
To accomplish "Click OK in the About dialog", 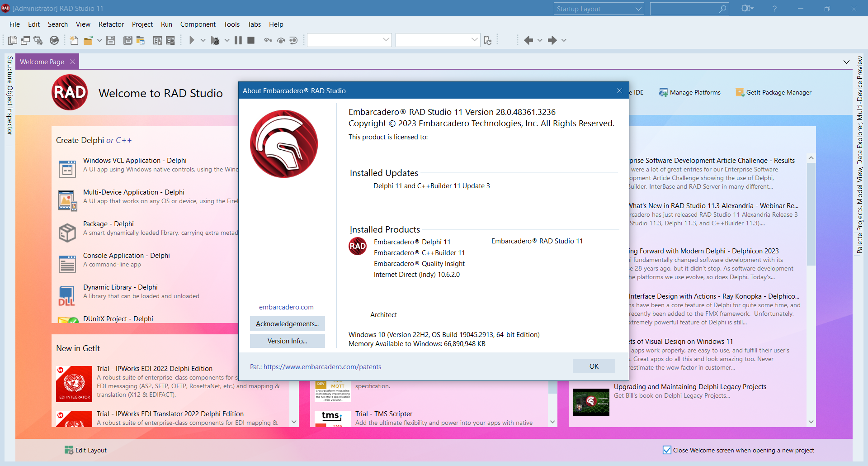I will pyautogui.click(x=594, y=366).
